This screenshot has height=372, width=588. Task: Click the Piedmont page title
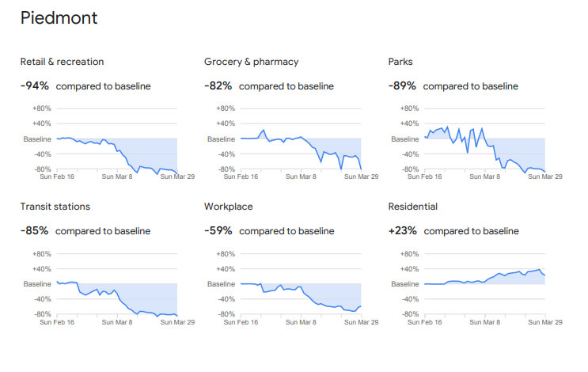coord(59,18)
